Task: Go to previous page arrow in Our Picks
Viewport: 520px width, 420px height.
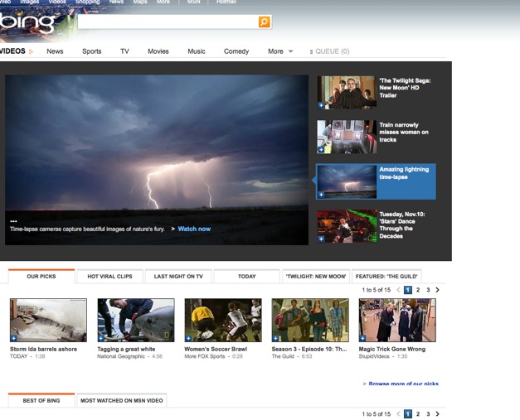Action: (x=398, y=290)
